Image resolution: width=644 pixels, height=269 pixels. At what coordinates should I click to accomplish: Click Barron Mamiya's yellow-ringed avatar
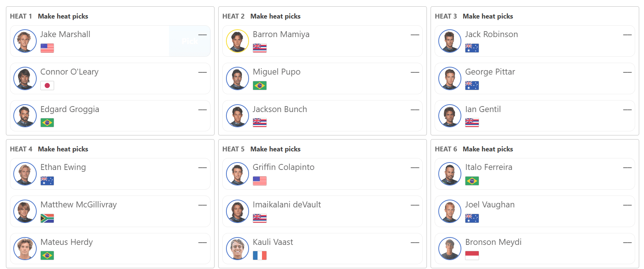[x=237, y=41]
